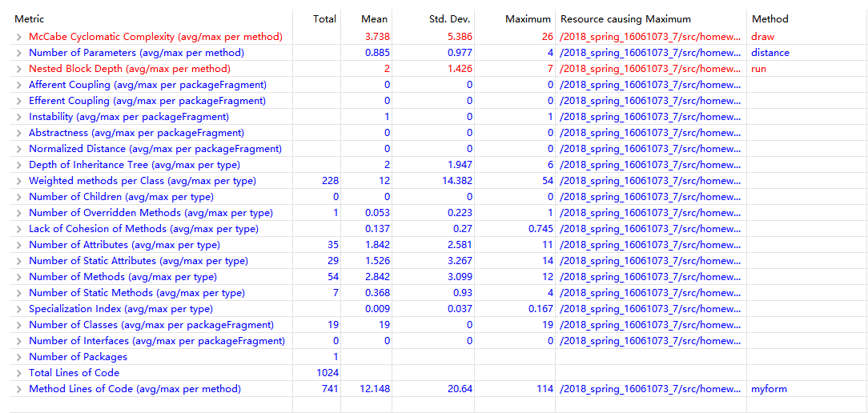Click the Total column header

[x=324, y=19]
